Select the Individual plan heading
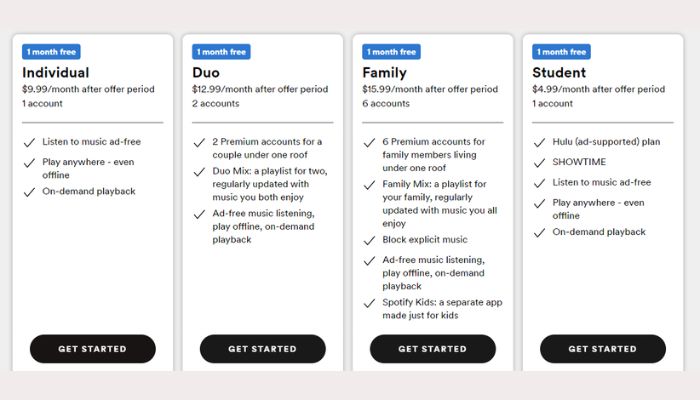This screenshot has width=700, height=400. click(x=56, y=72)
